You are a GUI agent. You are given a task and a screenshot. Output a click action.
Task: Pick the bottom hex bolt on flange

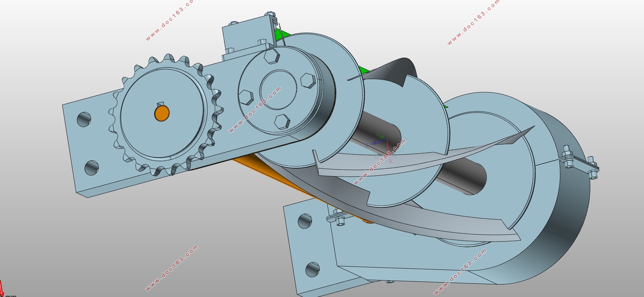click(282, 121)
